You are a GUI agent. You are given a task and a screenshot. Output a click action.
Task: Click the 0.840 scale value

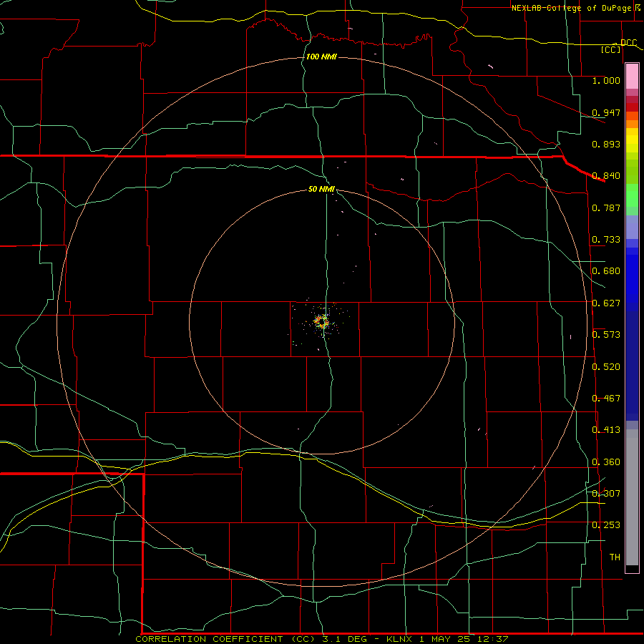tap(606, 176)
